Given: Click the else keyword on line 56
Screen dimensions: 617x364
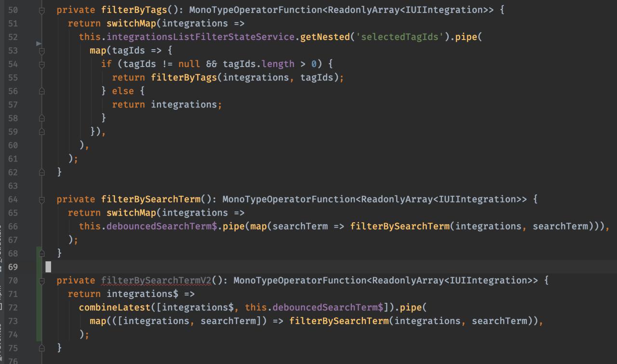Looking at the screenshot, I should (123, 91).
